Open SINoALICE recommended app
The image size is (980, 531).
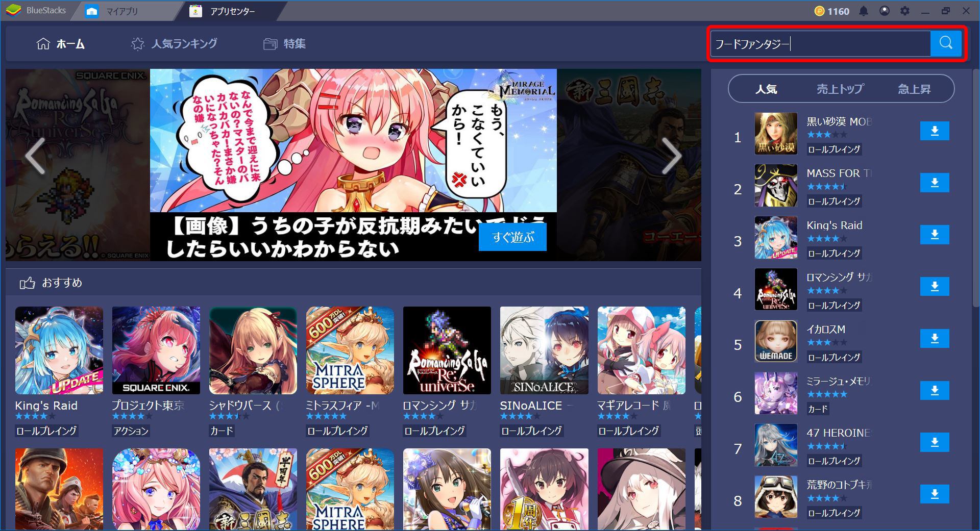(x=544, y=350)
